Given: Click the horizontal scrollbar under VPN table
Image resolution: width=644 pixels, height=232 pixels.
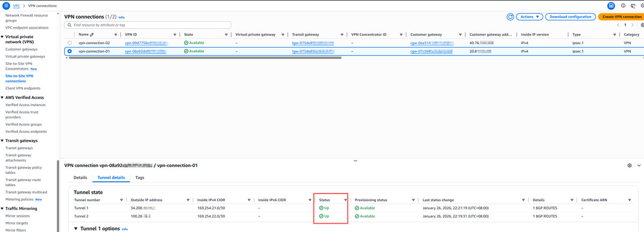Looking at the screenshot, I should (x=205, y=58).
